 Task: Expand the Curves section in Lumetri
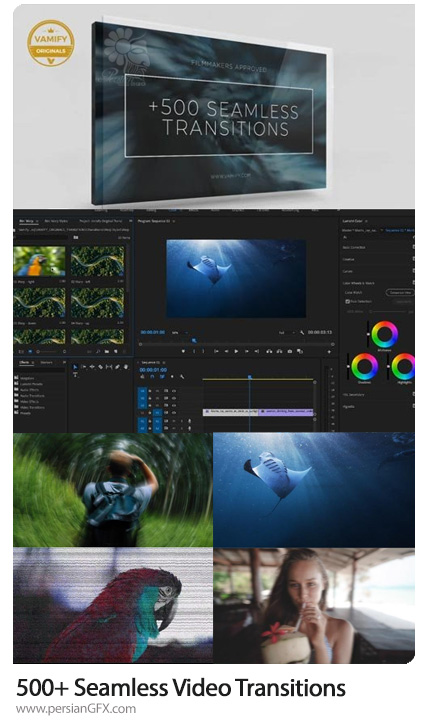click(x=347, y=271)
